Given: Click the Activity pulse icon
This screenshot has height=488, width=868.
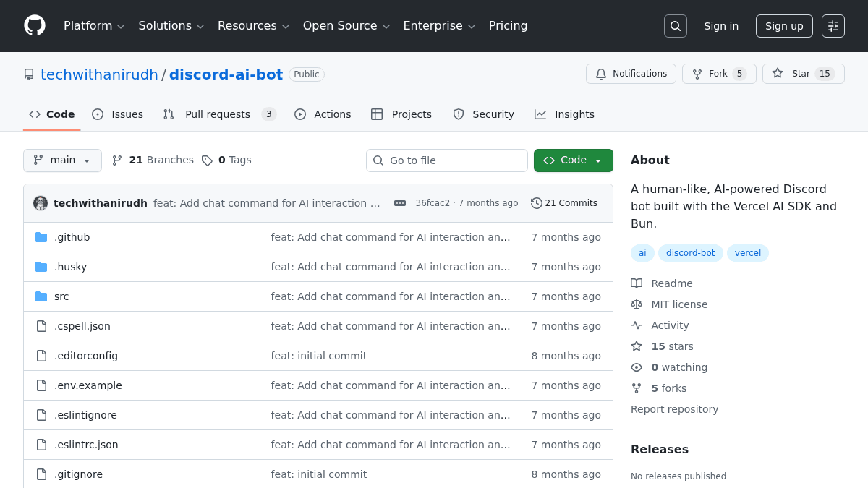Looking at the screenshot, I should 637,325.
